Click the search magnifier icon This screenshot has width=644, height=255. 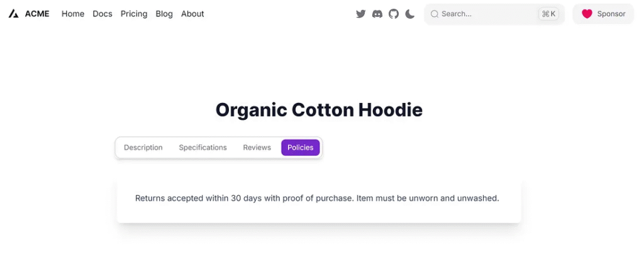[x=435, y=14]
